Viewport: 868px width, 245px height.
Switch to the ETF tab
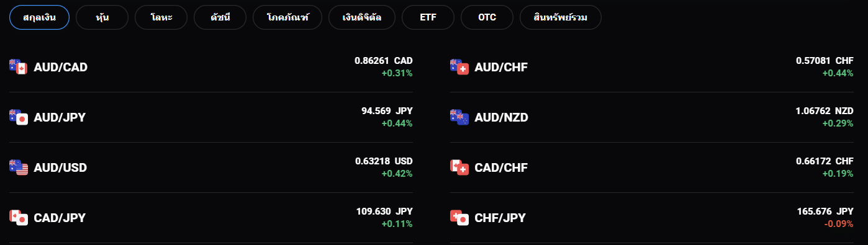(x=428, y=17)
